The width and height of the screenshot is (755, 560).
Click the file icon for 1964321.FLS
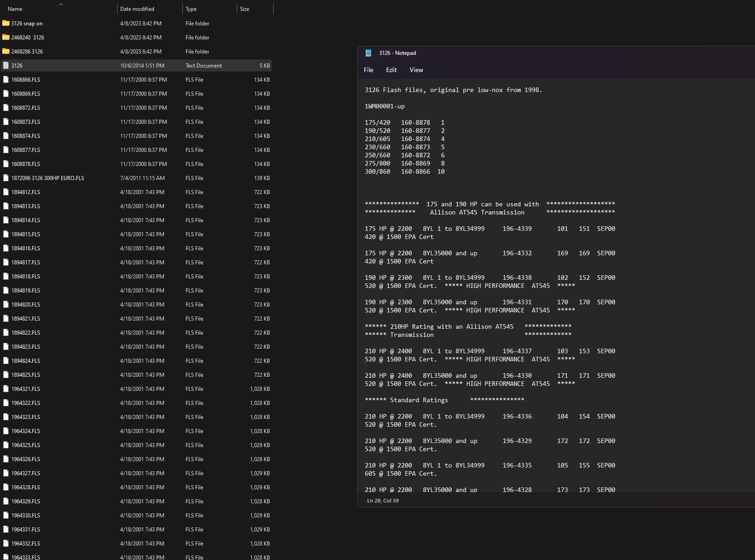(6, 389)
